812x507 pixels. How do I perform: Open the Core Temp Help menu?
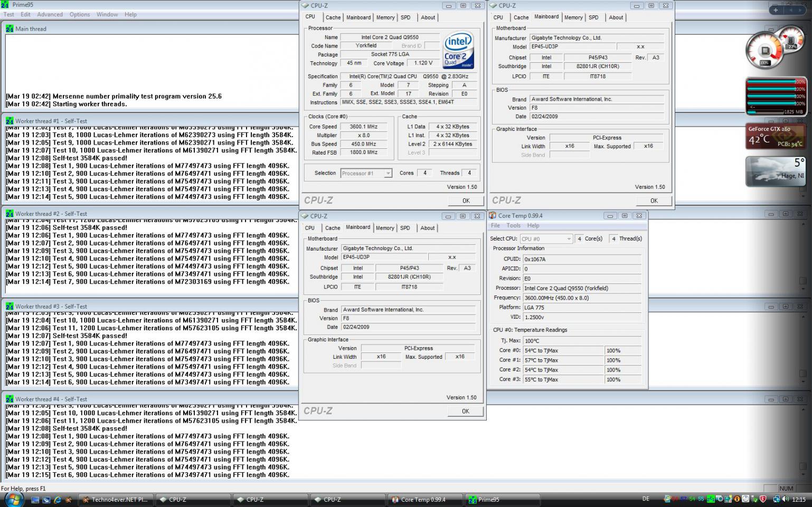533,225
